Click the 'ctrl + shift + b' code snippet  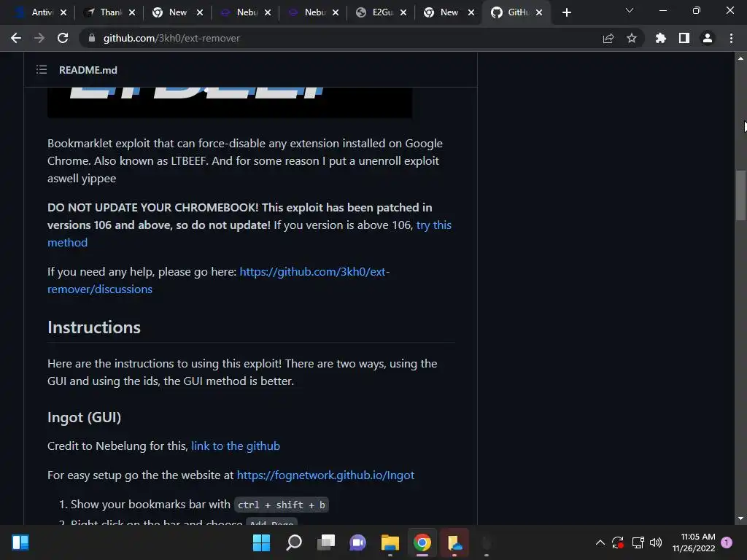click(281, 505)
